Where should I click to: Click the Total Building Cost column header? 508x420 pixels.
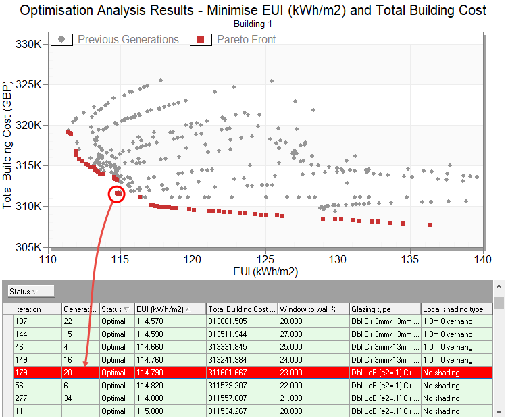(x=241, y=309)
